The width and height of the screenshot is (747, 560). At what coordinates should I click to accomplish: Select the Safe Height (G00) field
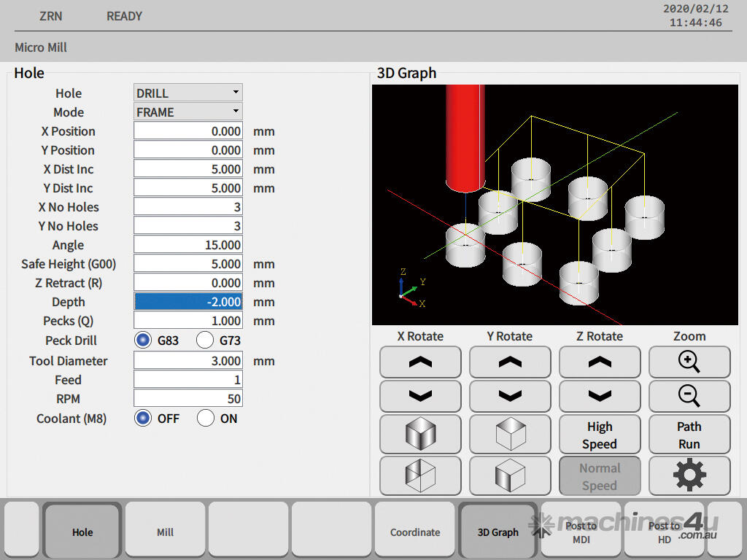tap(188, 264)
